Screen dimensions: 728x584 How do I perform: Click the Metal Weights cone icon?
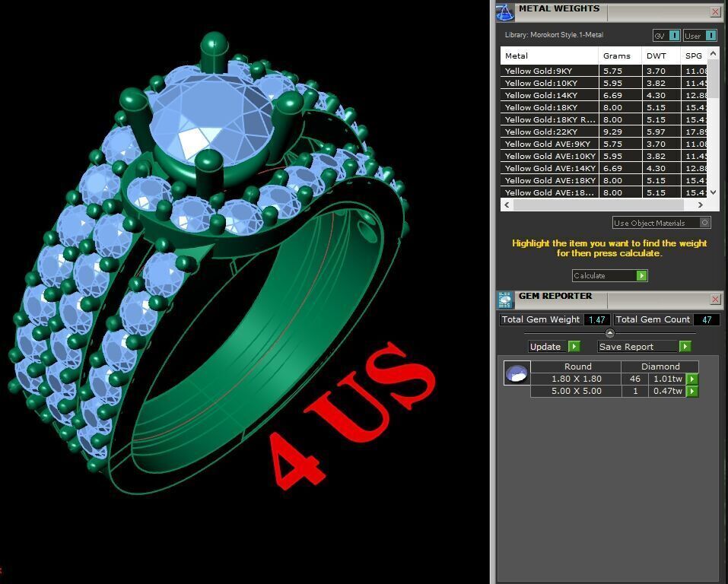(504, 12)
